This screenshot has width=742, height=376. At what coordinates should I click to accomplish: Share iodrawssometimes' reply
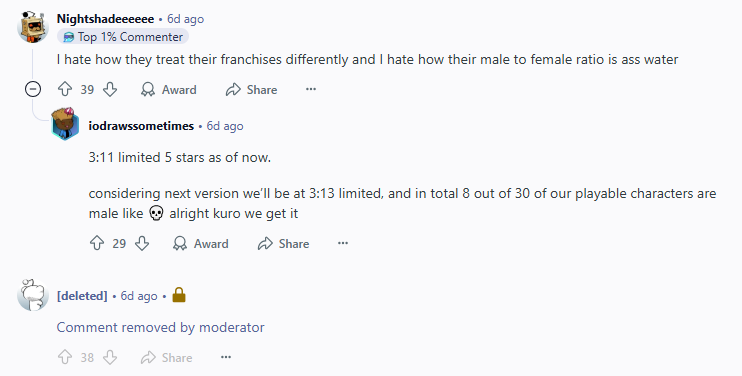(283, 243)
